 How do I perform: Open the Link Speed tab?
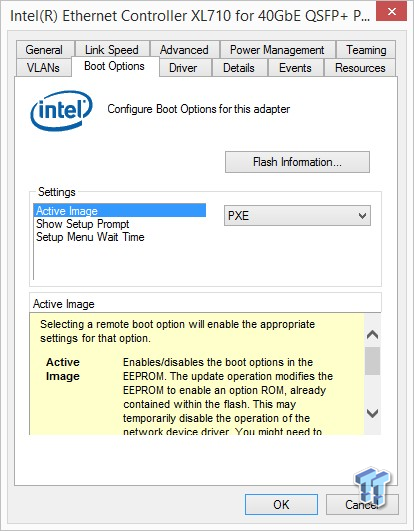click(x=112, y=50)
